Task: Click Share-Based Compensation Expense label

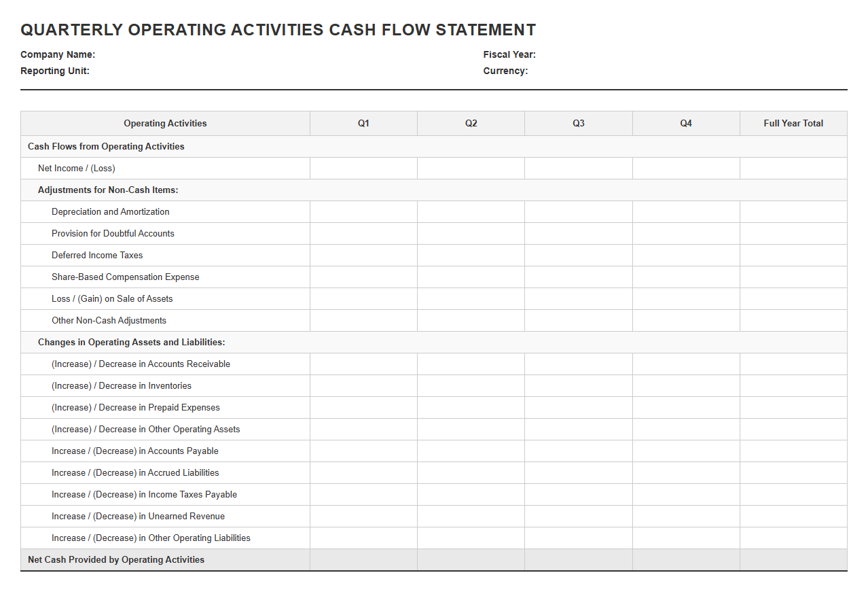Action: (126, 277)
